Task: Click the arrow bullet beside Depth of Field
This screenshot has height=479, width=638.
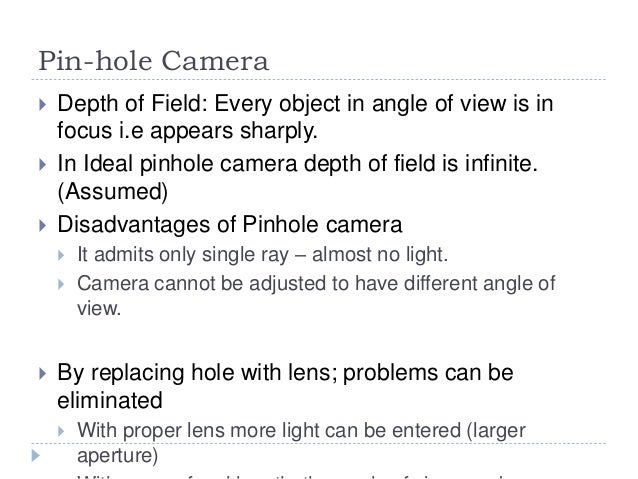Action: pos(43,105)
